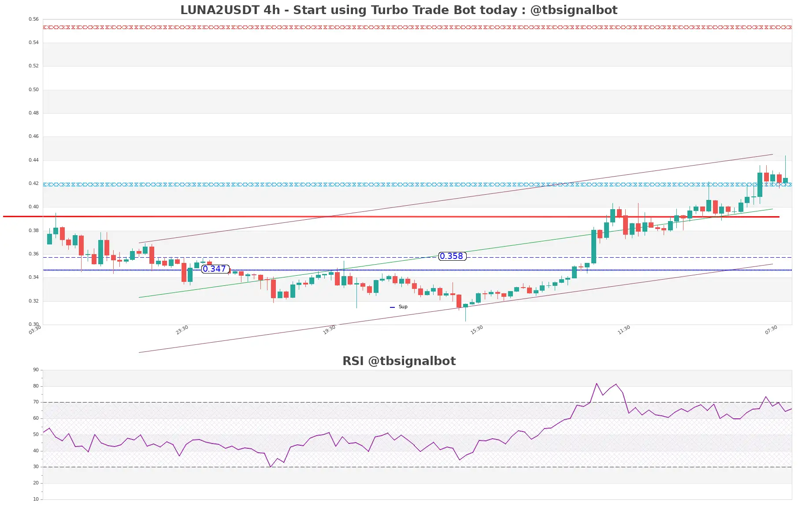798x532 pixels.
Task: Click the 0.32 price axis label
Action: pyautogui.click(x=33, y=301)
